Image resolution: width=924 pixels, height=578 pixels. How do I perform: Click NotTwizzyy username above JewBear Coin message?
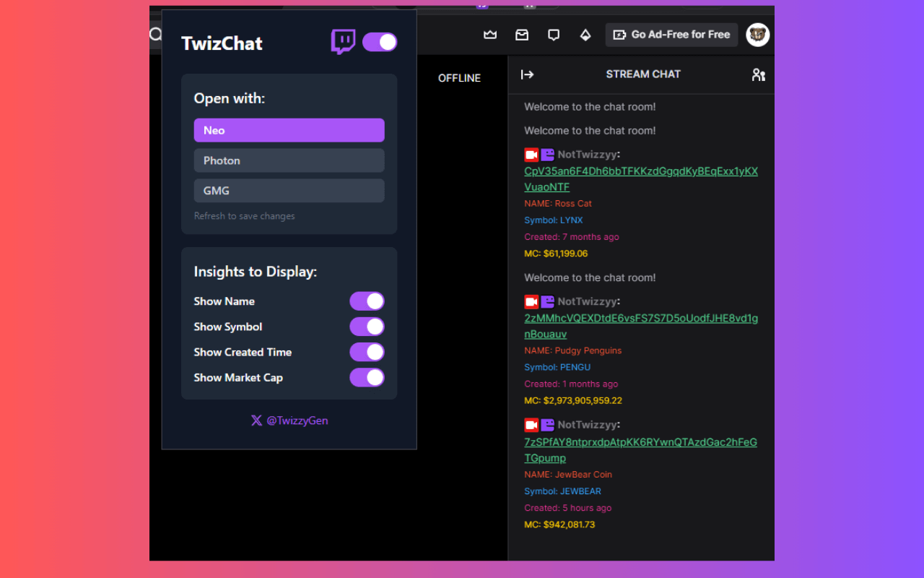point(588,426)
